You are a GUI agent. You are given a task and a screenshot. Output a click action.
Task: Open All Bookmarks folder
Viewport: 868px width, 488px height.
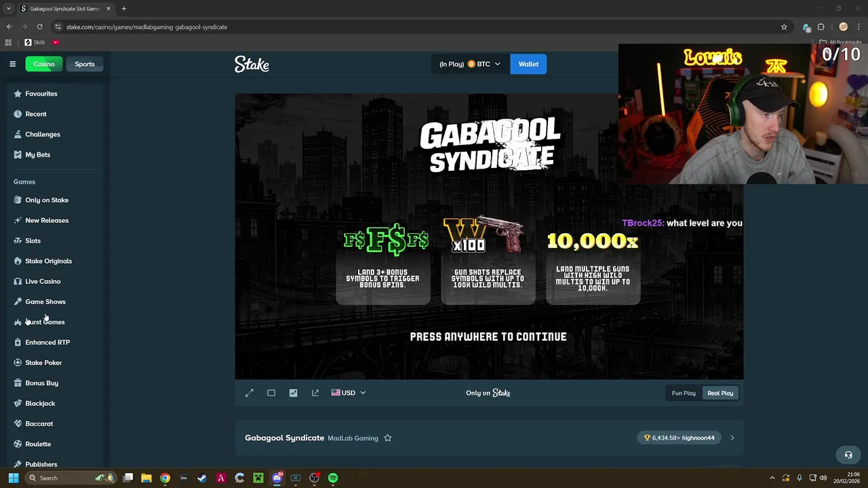click(841, 42)
